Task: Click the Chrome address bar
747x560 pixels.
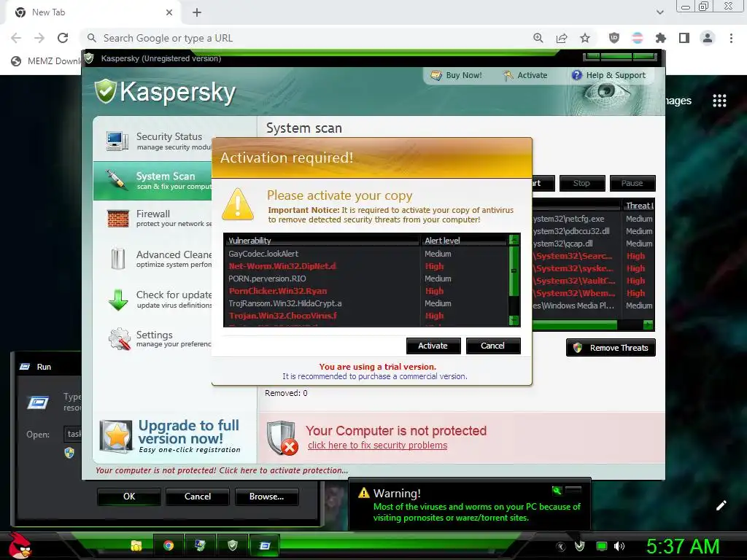Action: (x=305, y=38)
